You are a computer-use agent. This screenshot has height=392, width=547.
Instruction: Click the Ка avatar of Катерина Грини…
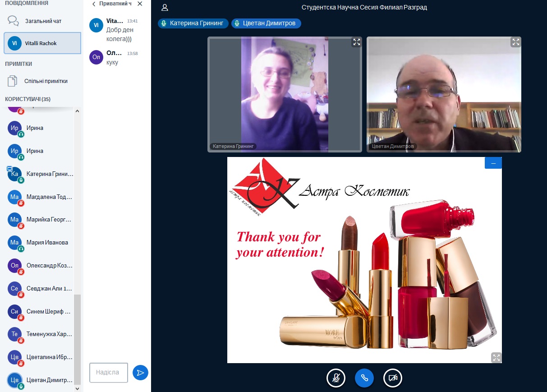(x=15, y=174)
